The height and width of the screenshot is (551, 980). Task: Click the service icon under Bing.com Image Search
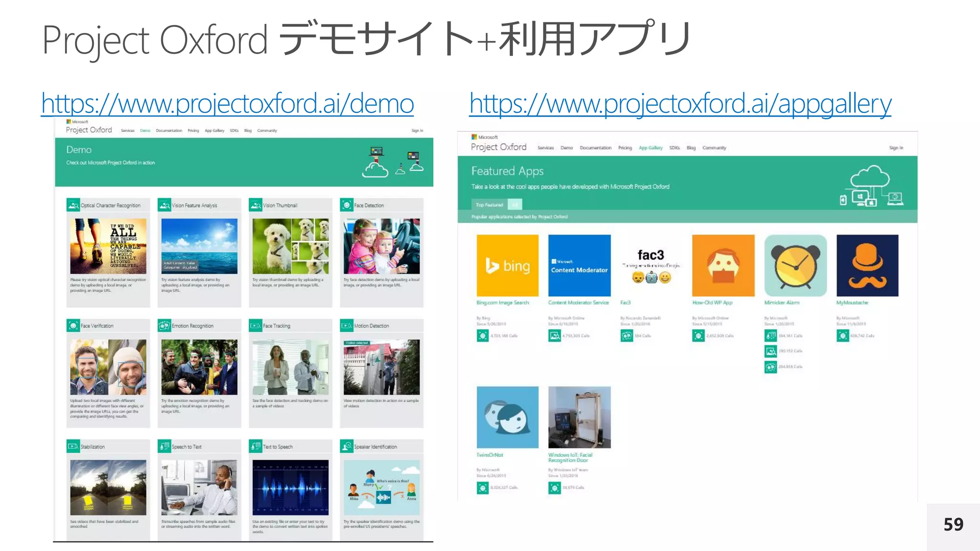pyautogui.click(x=483, y=336)
